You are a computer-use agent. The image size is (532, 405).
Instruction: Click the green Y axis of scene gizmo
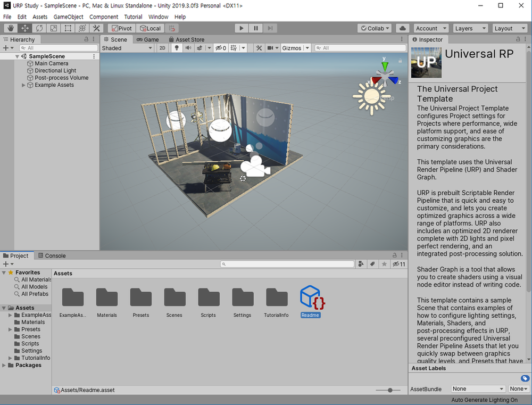click(x=385, y=65)
